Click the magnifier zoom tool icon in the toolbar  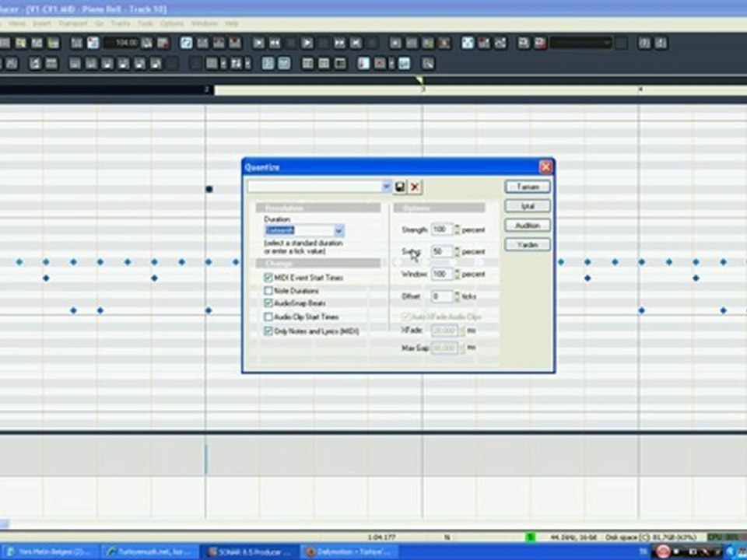pos(428,63)
